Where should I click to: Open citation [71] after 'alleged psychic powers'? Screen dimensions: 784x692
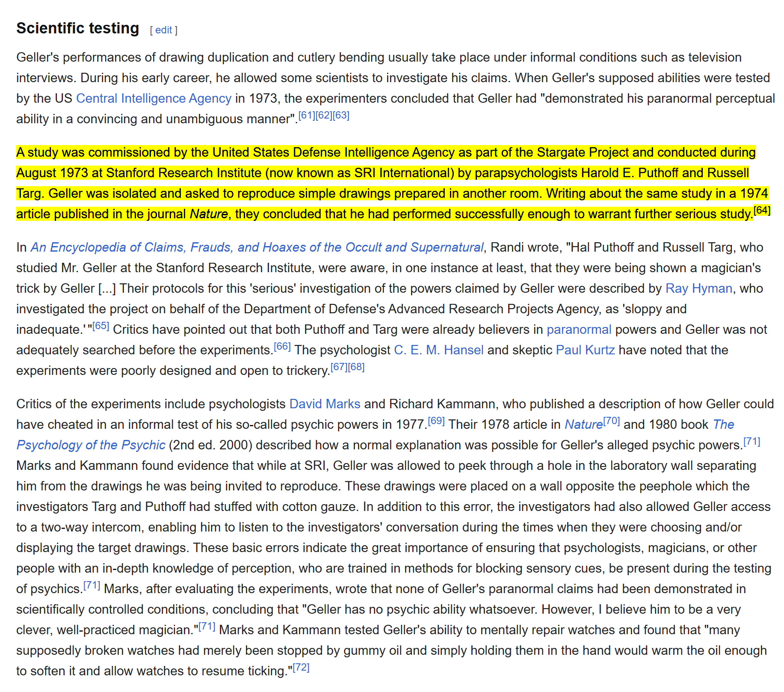pyautogui.click(x=751, y=441)
